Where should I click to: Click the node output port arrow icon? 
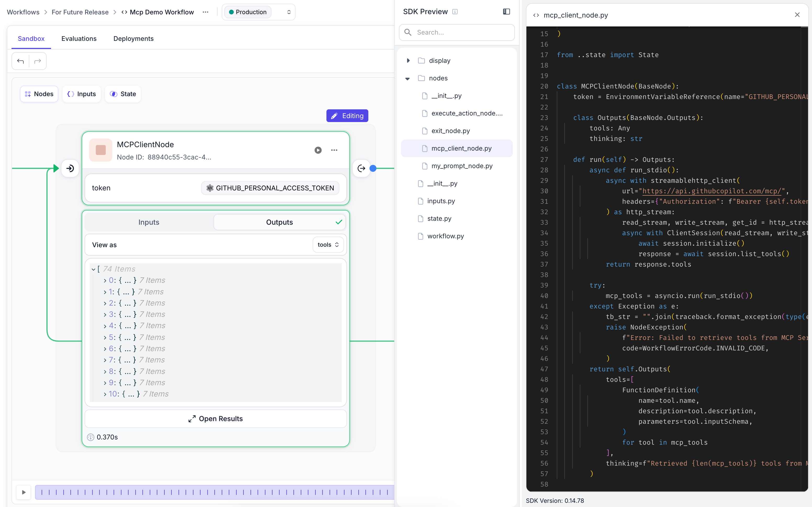tap(361, 168)
